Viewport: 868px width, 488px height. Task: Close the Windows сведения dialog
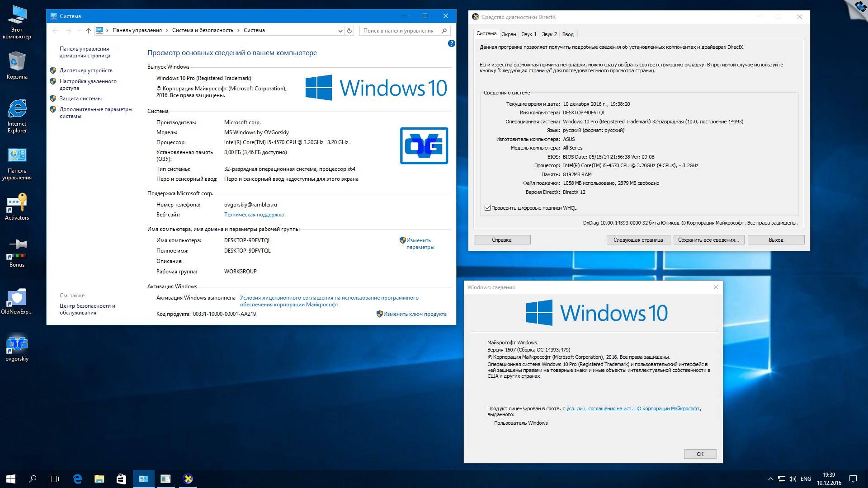[x=716, y=287]
